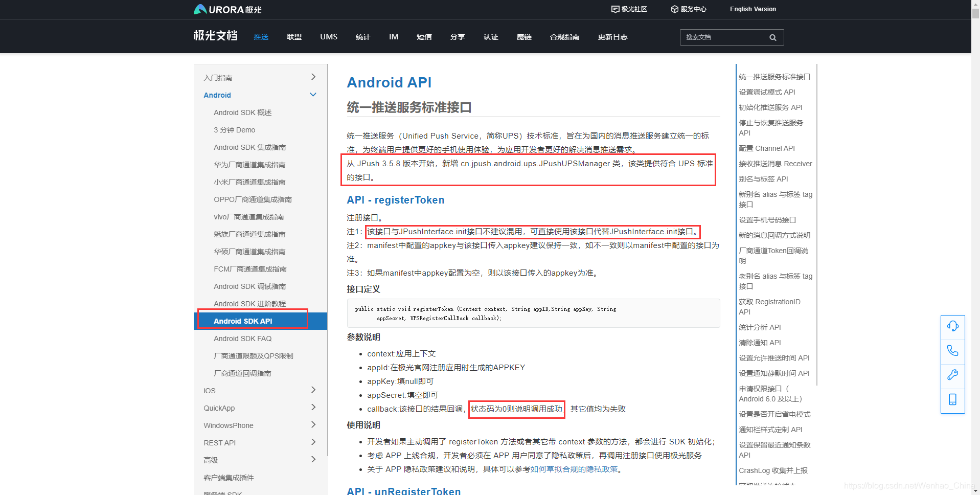Open the 合规指南 tab

(x=564, y=37)
